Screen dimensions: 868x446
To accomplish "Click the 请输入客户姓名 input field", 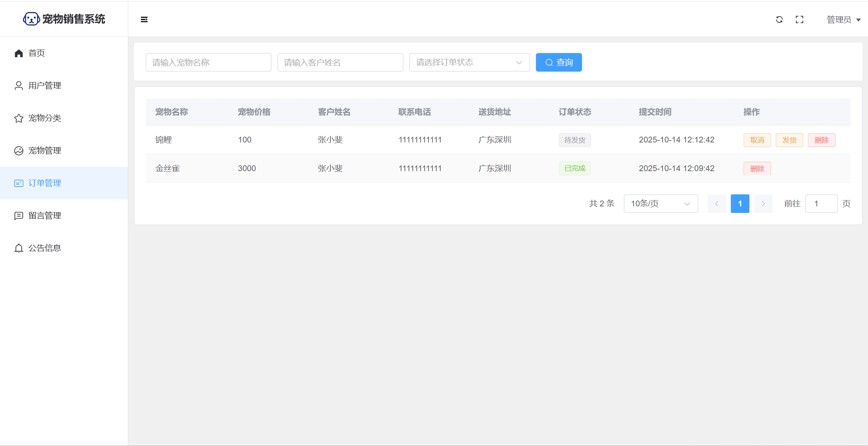I will coord(340,62).
